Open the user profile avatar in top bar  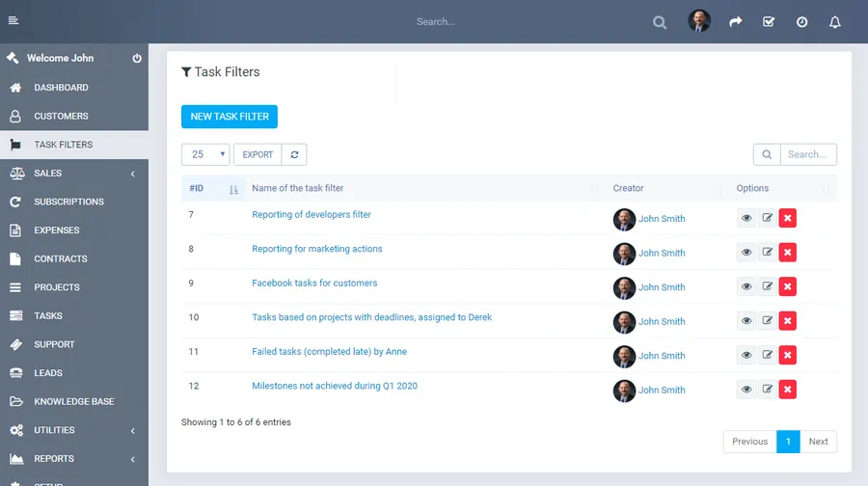(x=699, y=21)
